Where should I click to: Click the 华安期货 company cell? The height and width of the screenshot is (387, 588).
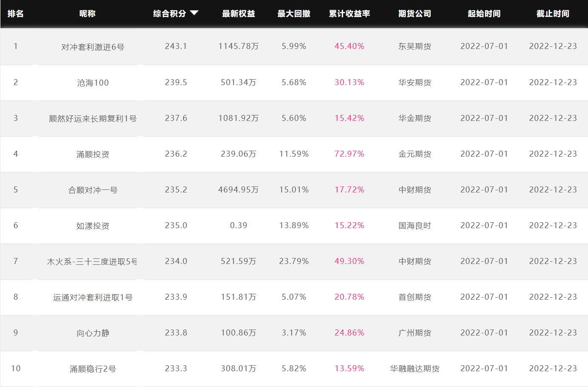[415, 83]
